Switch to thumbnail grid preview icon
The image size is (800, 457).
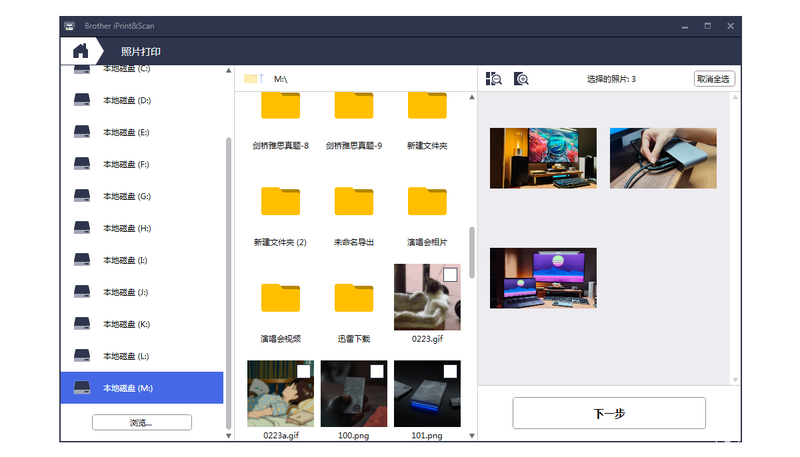(493, 79)
